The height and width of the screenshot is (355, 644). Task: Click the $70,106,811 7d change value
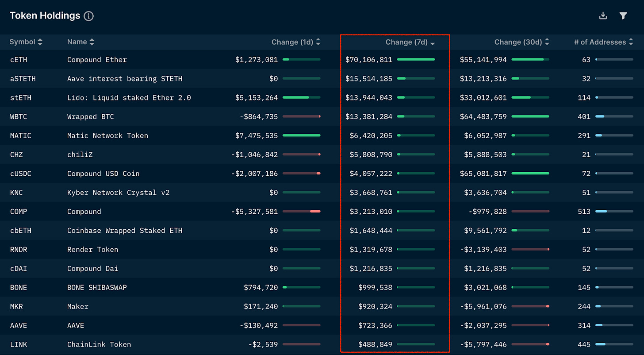coord(369,60)
